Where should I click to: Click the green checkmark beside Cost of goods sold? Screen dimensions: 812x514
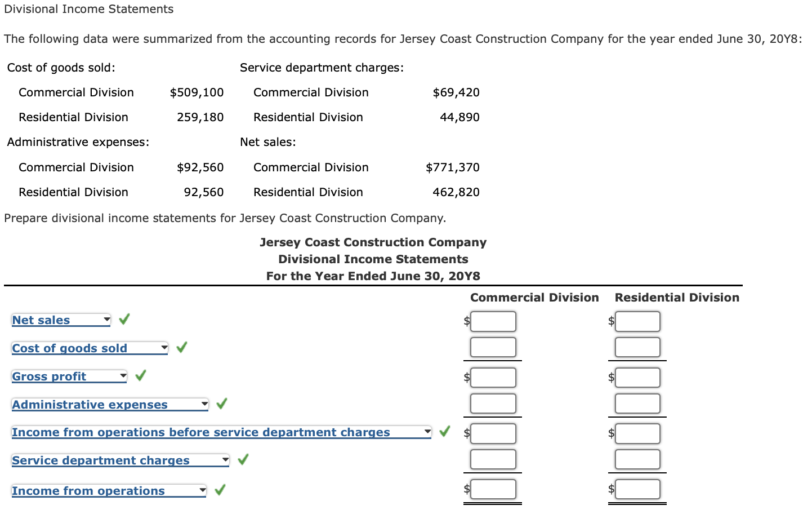point(181,347)
